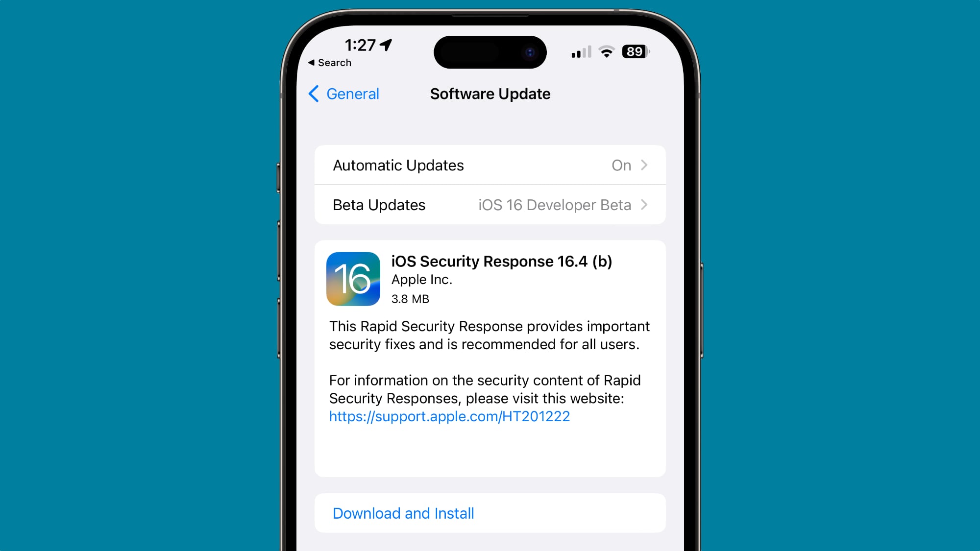Tap Download and Install button

(403, 513)
